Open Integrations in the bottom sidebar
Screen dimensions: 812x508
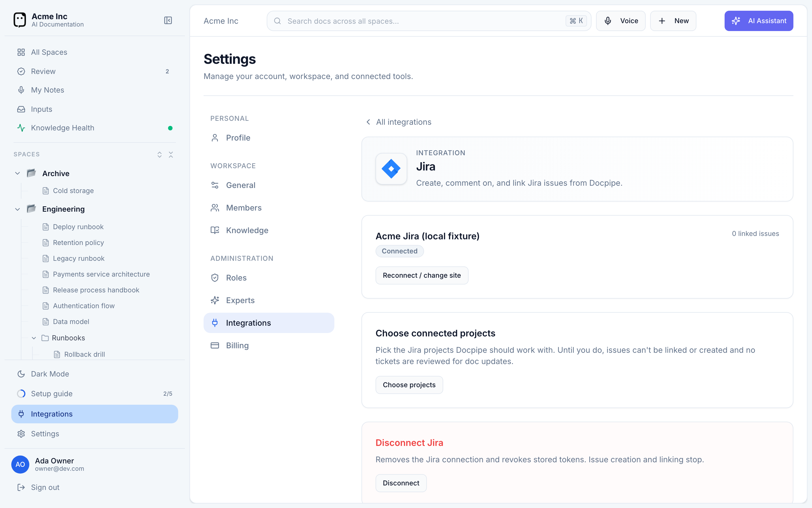[95, 414]
